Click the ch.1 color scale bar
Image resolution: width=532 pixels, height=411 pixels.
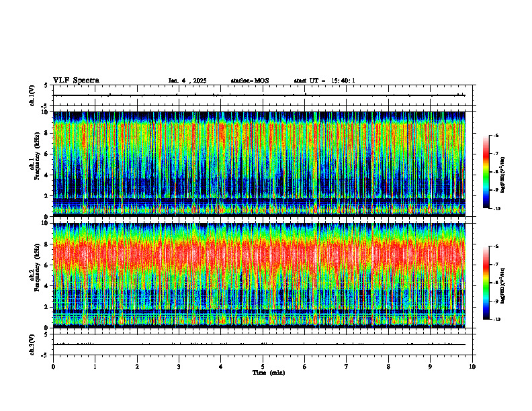tap(486, 172)
